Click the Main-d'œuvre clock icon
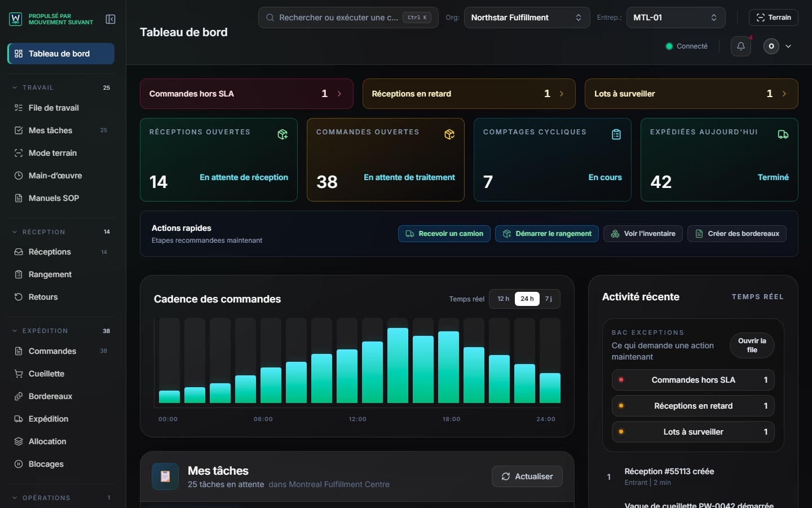812x508 pixels. point(19,176)
